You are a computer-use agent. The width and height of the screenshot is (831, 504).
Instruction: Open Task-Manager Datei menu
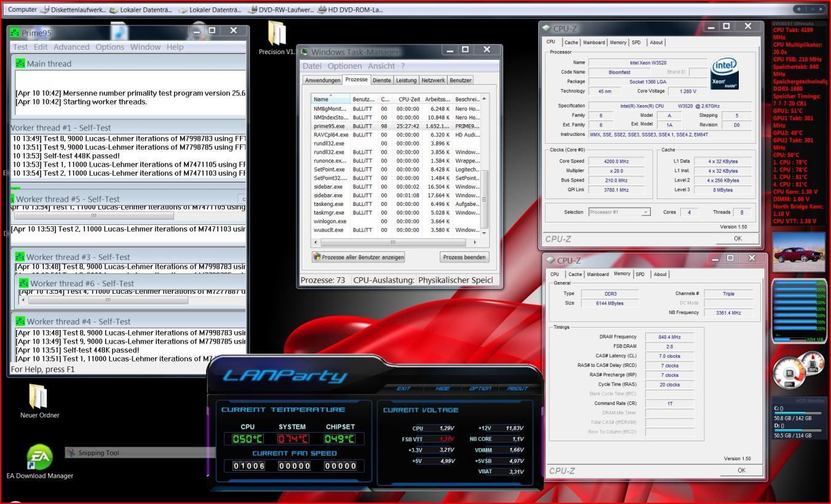312,66
